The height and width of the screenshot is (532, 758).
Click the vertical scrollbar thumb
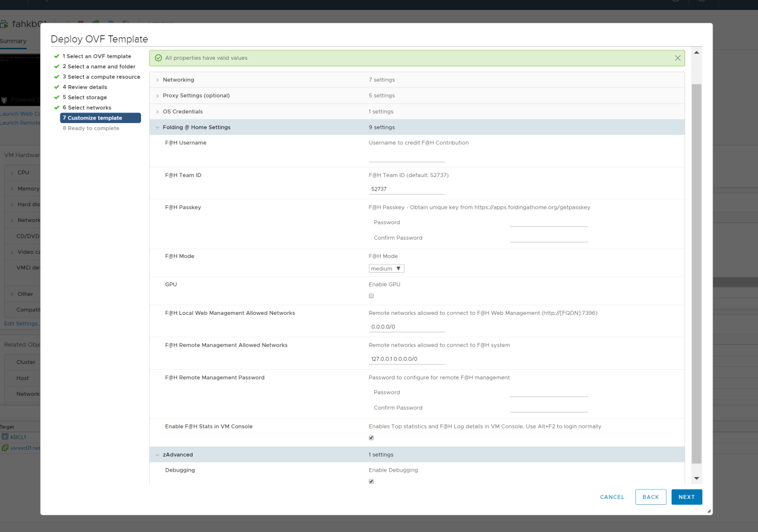(x=696, y=273)
